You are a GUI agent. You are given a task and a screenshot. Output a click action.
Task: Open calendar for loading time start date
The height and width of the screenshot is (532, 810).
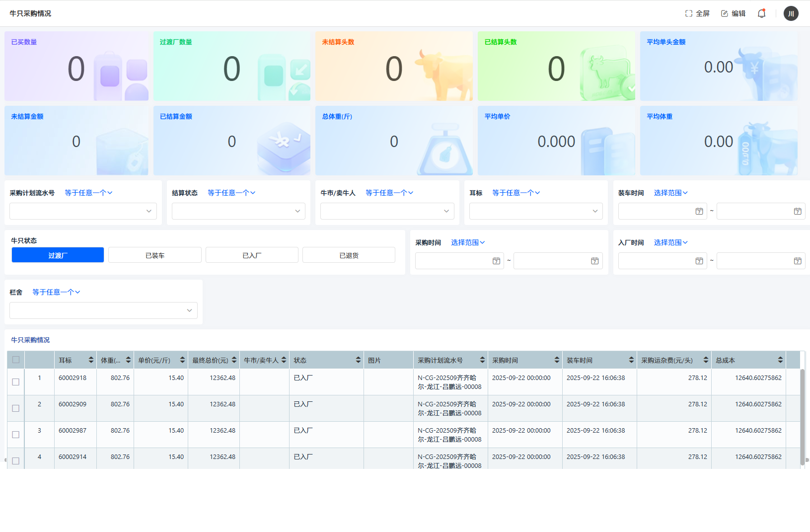[699, 211]
